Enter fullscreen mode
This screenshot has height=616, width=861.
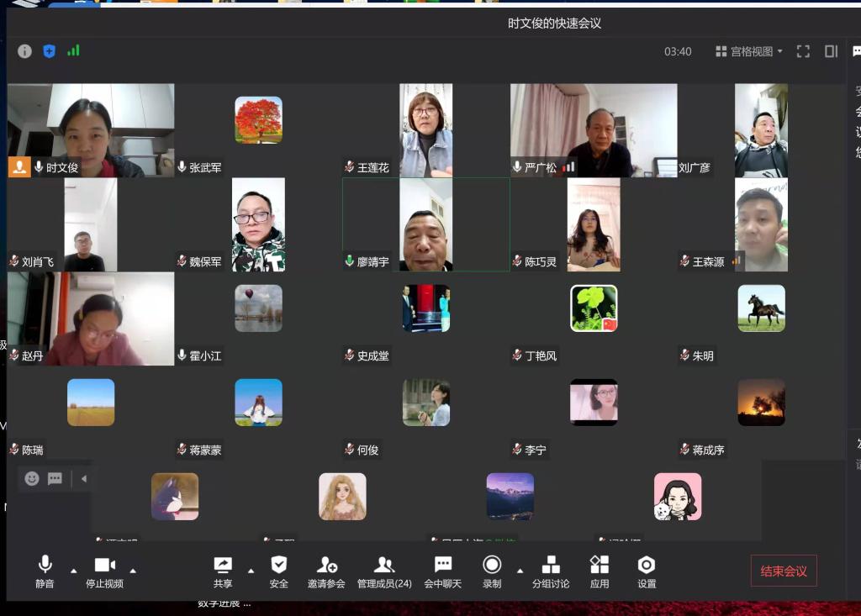pyautogui.click(x=803, y=51)
